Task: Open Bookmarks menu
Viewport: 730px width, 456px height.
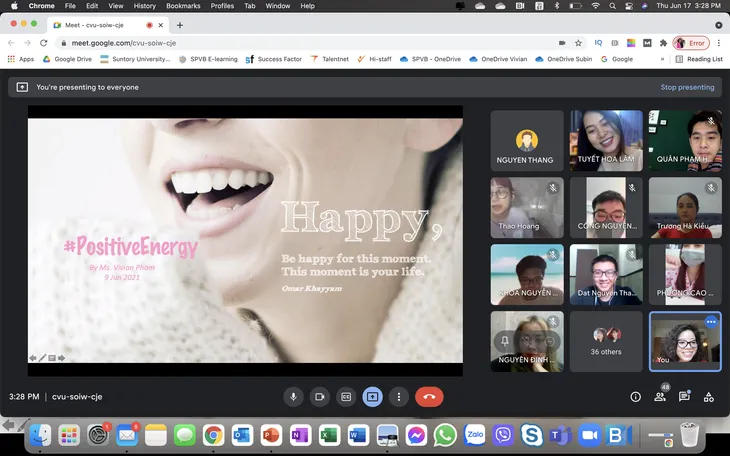Action: [x=183, y=6]
